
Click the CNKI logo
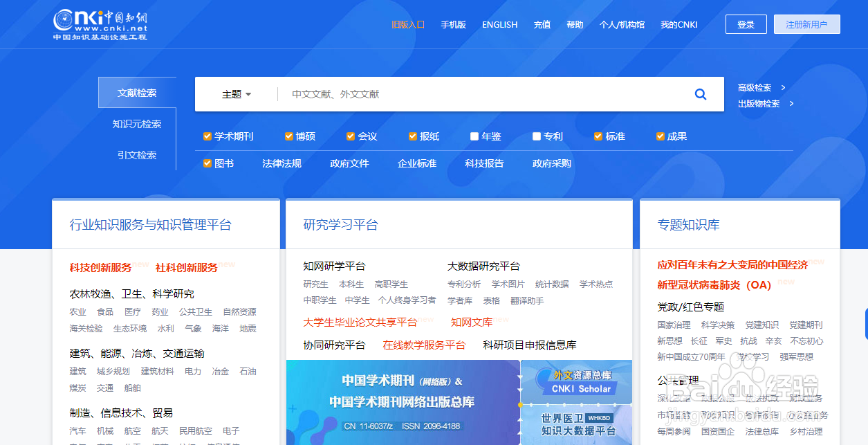click(x=102, y=24)
